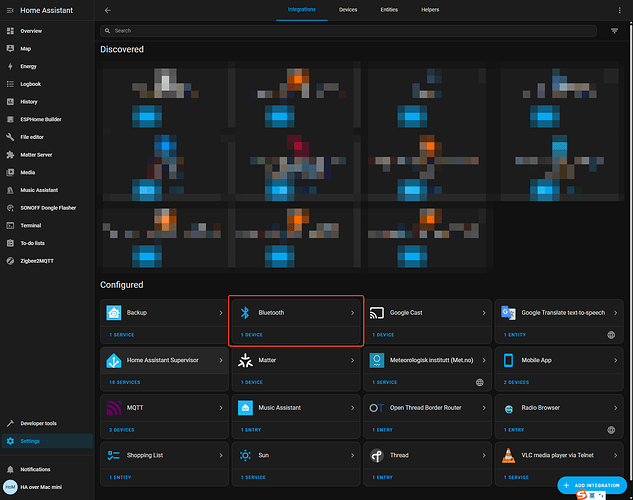This screenshot has height=500, width=633.
Task: Click the Meteorologisk institutt (Met.no) icon
Action: tap(377, 360)
